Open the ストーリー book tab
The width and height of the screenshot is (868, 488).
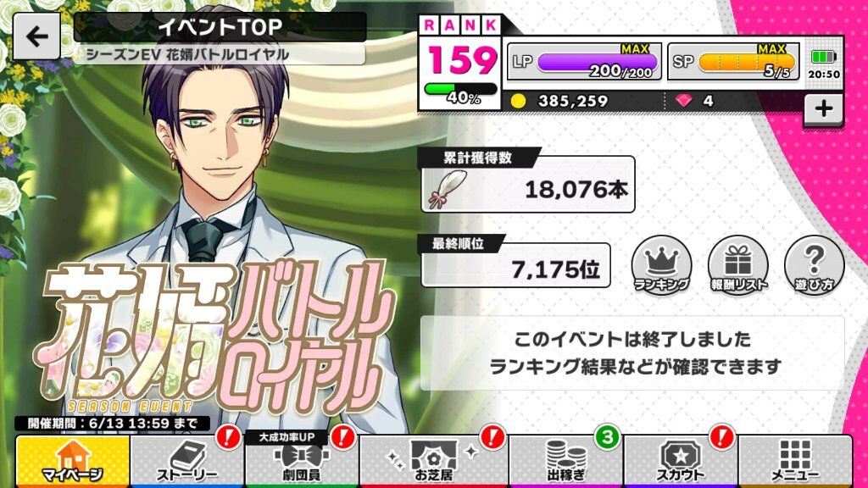pos(187,462)
